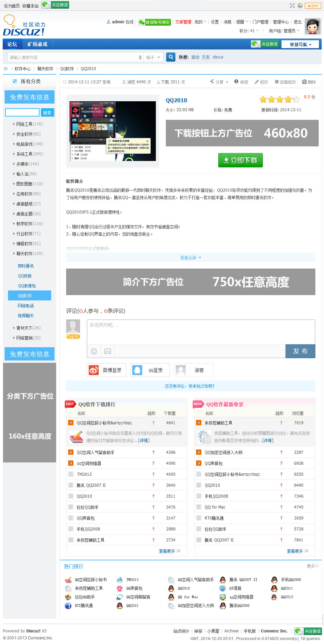Select the 即时通讯 subcategory

pyautogui.click(x=26, y=266)
